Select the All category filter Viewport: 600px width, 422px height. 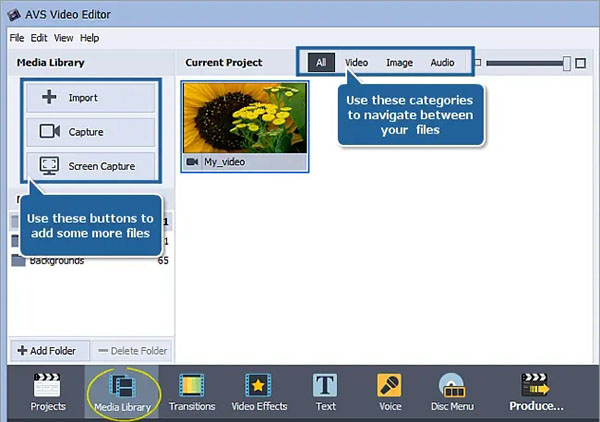click(321, 62)
